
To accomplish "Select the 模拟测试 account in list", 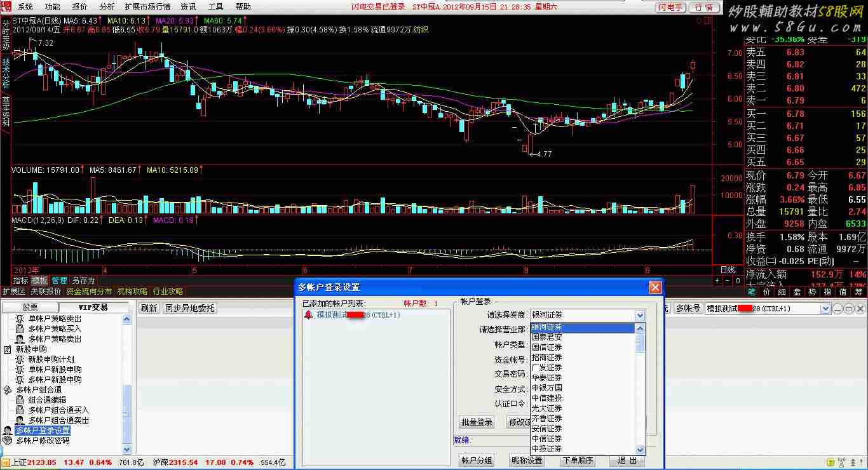I will pos(358,315).
